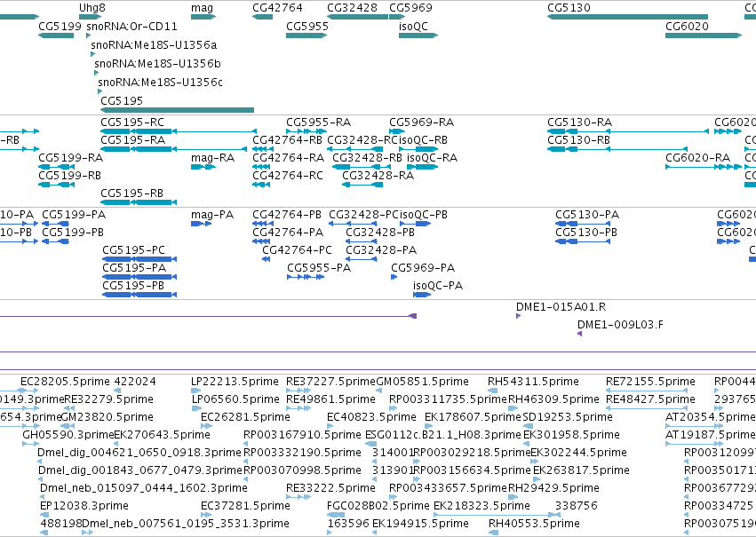Select the EC40823.5prime EST
The height and width of the screenshot is (537, 756).
[330, 426]
